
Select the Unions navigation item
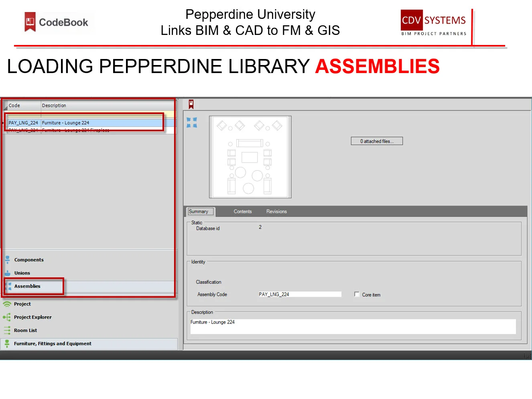[x=22, y=273]
